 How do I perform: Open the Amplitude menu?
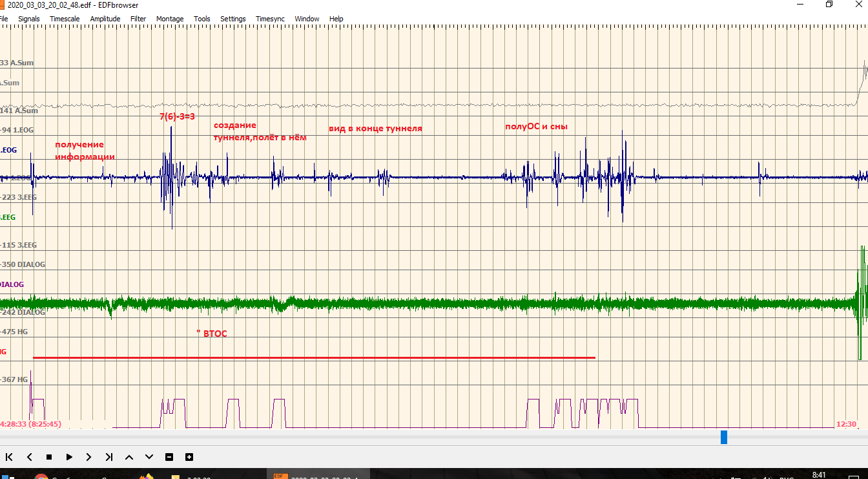pos(105,19)
